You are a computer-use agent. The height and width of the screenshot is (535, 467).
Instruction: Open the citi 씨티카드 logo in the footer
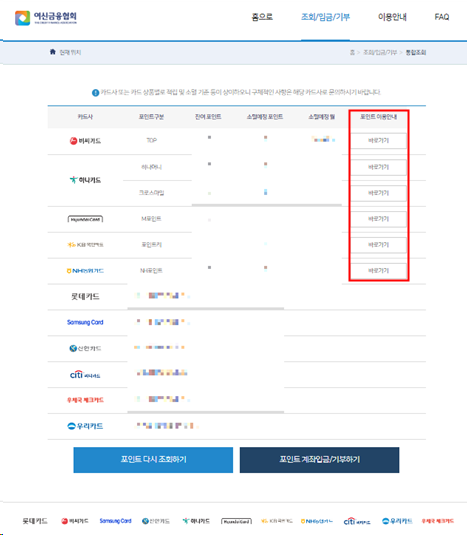click(x=357, y=521)
